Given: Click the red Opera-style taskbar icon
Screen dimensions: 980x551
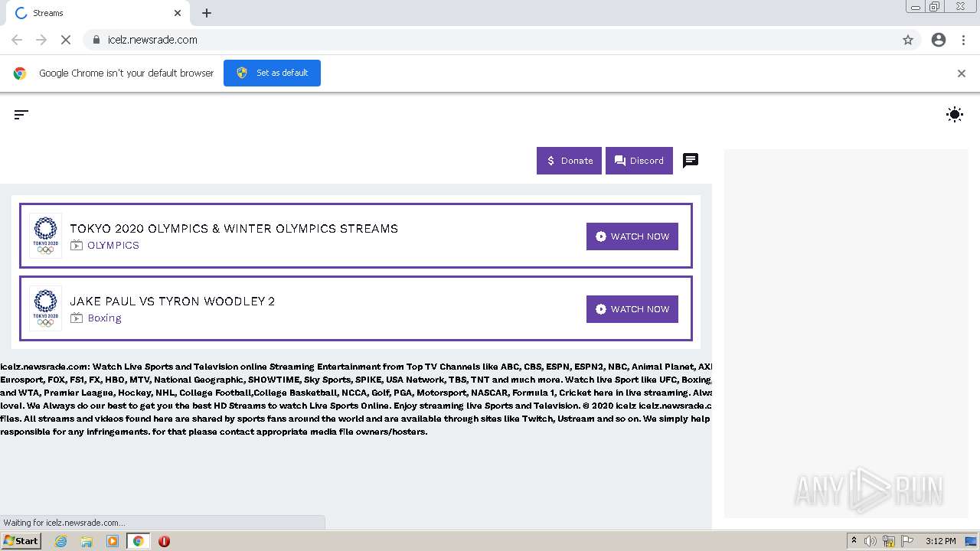Looking at the screenshot, I should tap(164, 541).
